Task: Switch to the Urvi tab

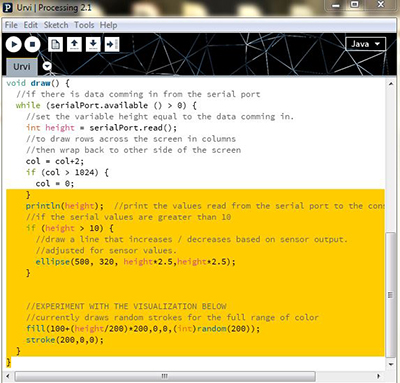Action: (22, 67)
